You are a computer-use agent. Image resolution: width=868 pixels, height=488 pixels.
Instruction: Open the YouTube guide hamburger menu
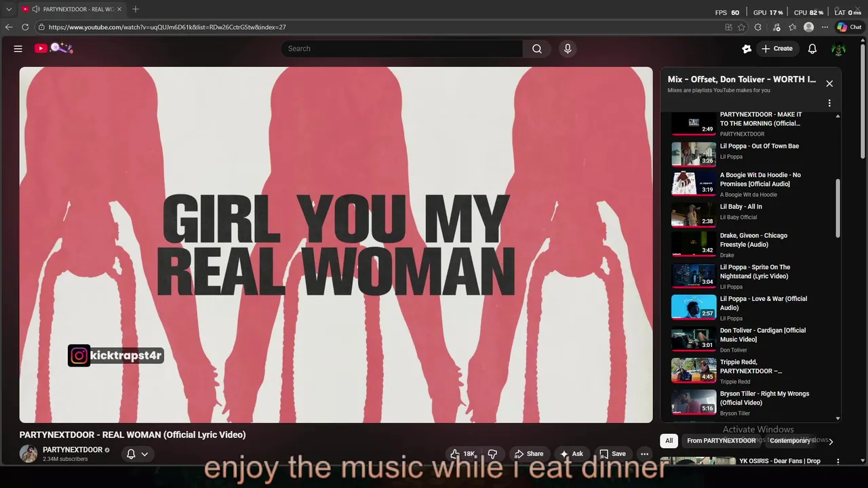pyautogui.click(x=18, y=49)
